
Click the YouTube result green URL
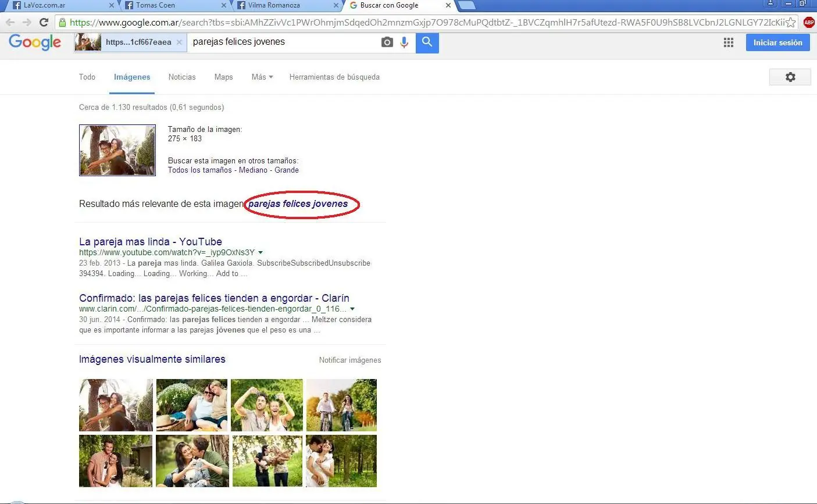click(x=167, y=252)
